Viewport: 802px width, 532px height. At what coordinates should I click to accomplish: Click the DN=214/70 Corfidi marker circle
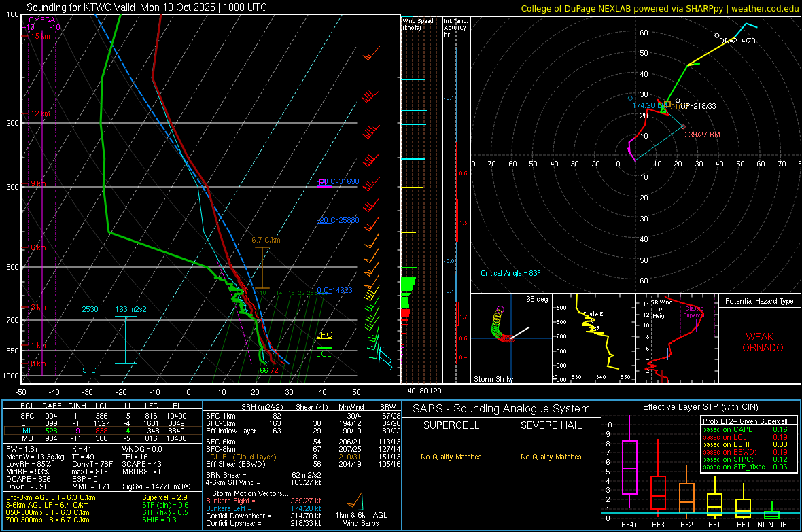pyautogui.click(x=716, y=35)
